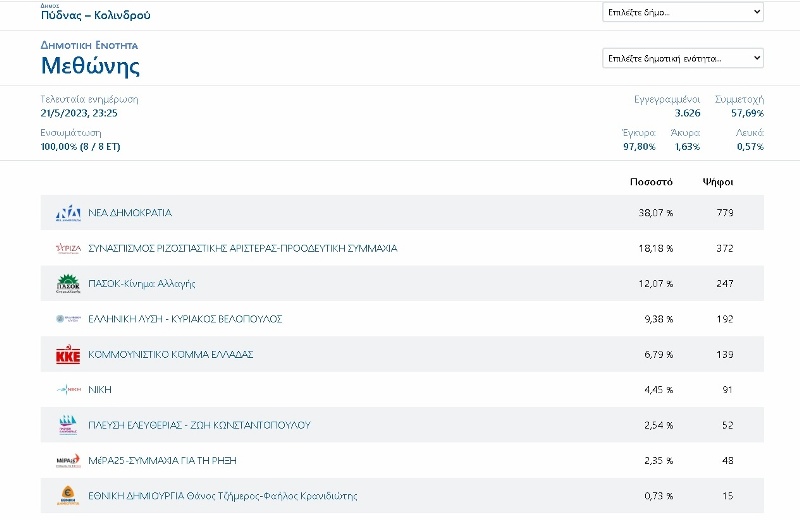The image size is (800, 520).
Task: Click the 247 votes value
Action: pyautogui.click(x=725, y=284)
